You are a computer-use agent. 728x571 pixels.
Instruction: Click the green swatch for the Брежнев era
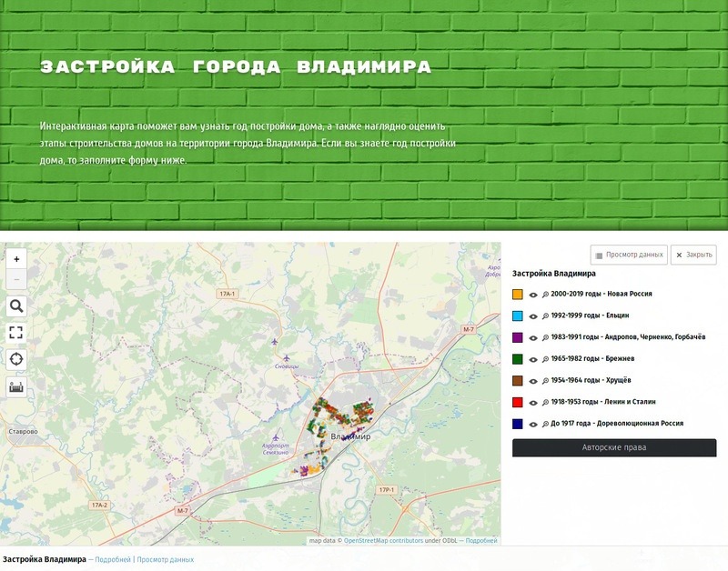point(516,359)
